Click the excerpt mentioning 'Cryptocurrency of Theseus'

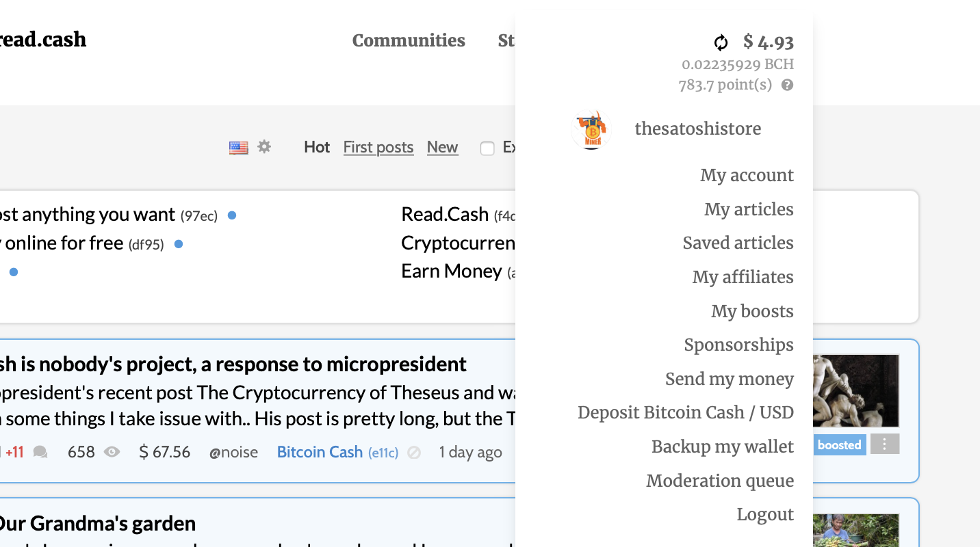coord(258,405)
